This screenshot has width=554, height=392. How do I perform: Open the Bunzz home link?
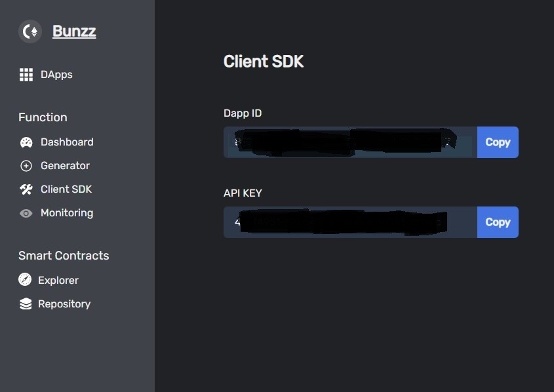(x=74, y=31)
